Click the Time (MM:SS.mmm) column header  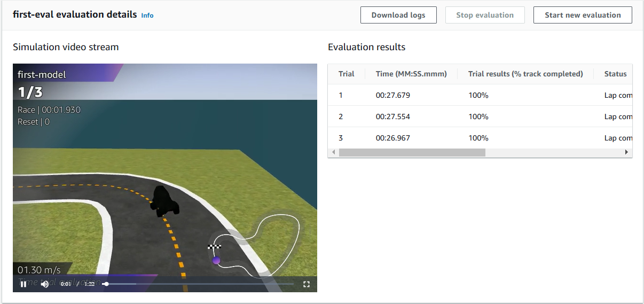tap(411, 74)
